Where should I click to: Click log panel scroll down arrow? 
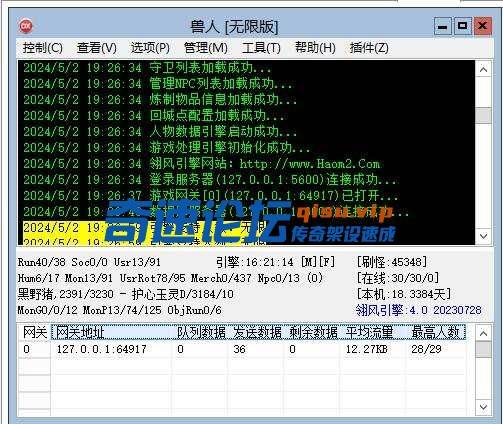coord(483,236)
